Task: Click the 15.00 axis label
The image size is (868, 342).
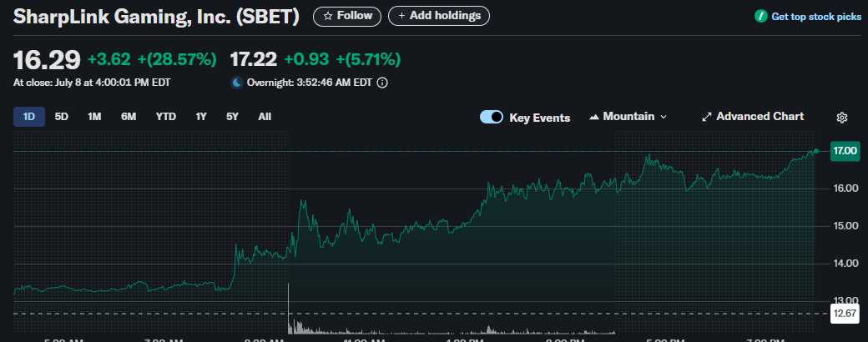Action: (845, 226)
